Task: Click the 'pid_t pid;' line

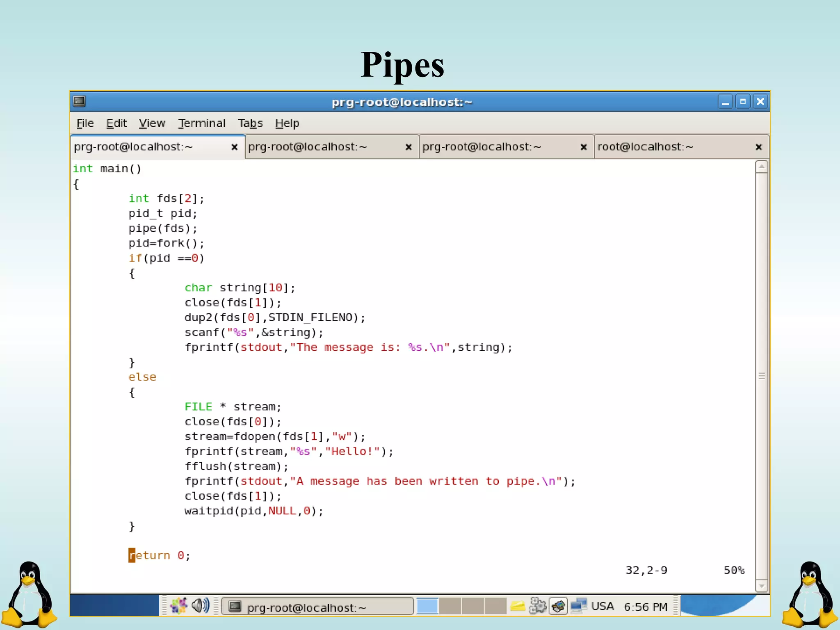Action: click(163, 213)
